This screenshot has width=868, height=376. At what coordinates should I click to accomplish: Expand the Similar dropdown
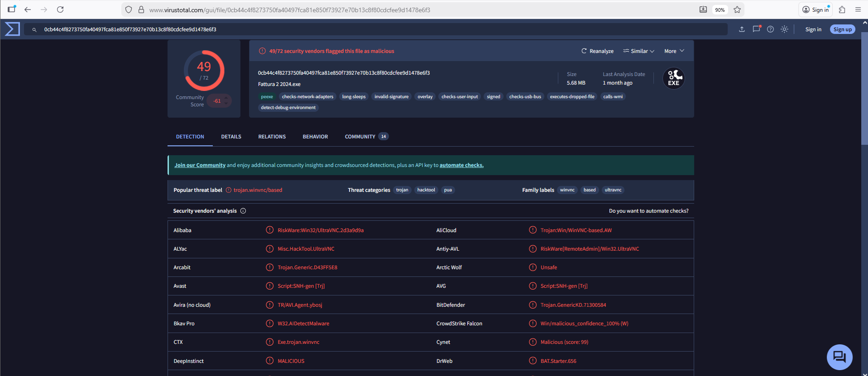coord(638,51)
